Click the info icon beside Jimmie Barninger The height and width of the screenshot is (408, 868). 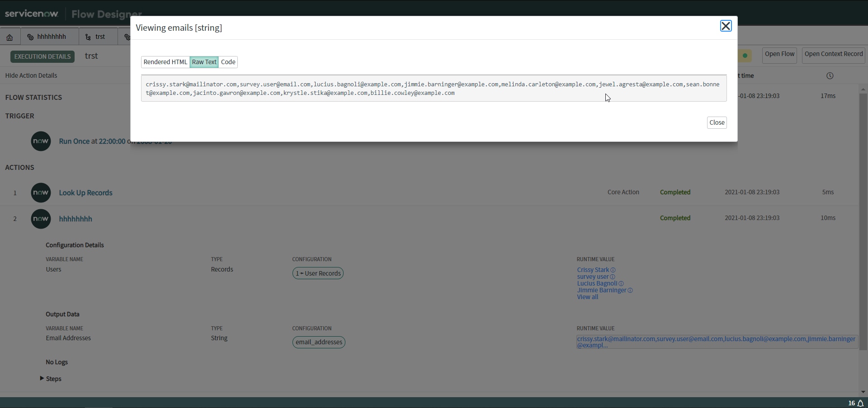(630, 291)
